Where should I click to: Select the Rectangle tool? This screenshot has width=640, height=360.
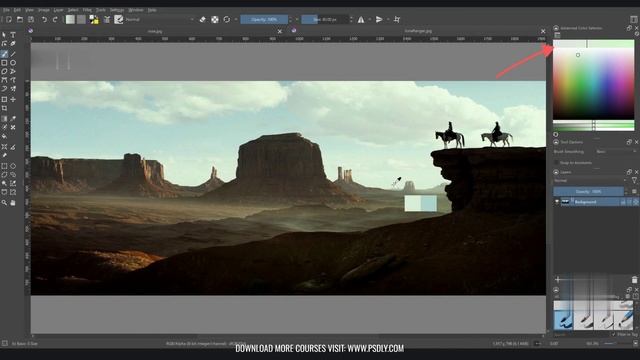point(4,63)
